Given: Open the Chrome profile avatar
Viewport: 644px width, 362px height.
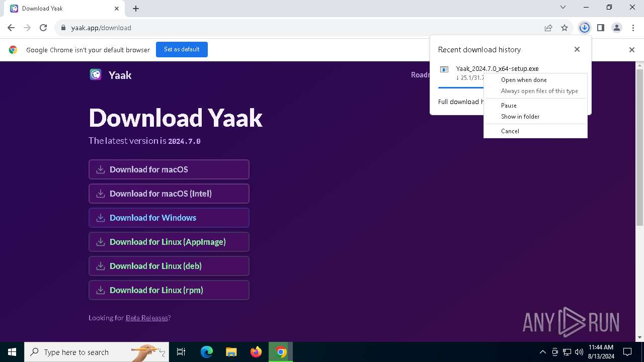Looking at the screenshot, I should point(617,28).
